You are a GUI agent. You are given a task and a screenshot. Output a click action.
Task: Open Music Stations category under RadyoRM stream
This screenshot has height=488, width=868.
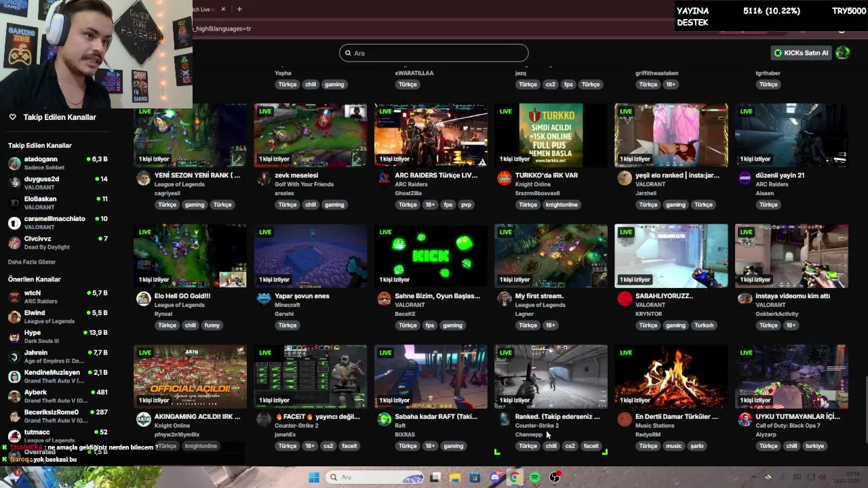pyautogui.click(x=654, y=426)
